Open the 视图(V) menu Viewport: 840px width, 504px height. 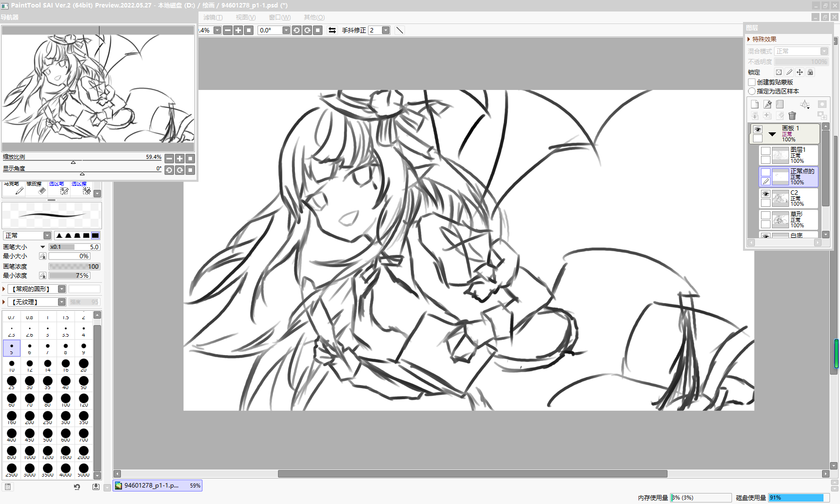pos(245,17)
